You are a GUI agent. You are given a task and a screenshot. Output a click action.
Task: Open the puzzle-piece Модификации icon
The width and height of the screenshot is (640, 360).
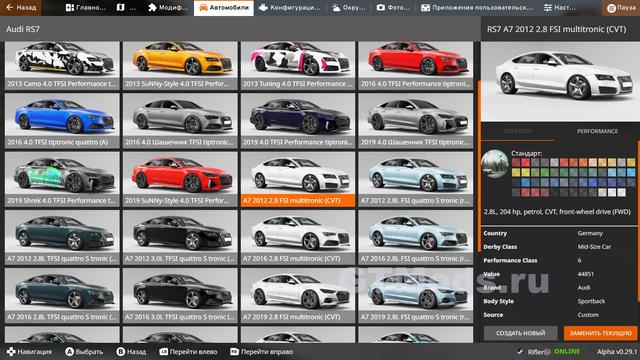[x=152, y=8]
